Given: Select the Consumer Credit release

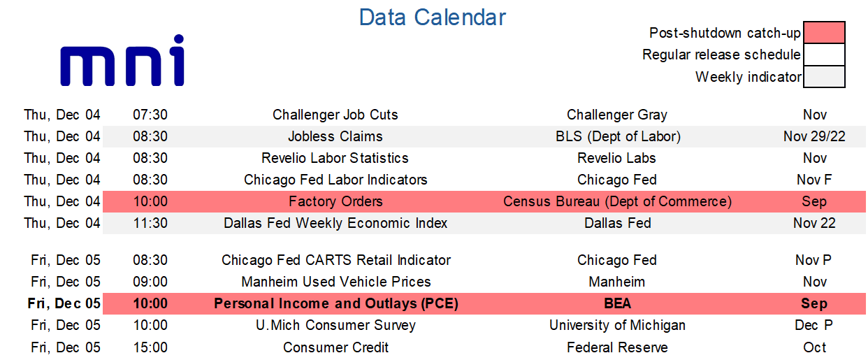Looking at the screenshot, I should click(335, 347).
